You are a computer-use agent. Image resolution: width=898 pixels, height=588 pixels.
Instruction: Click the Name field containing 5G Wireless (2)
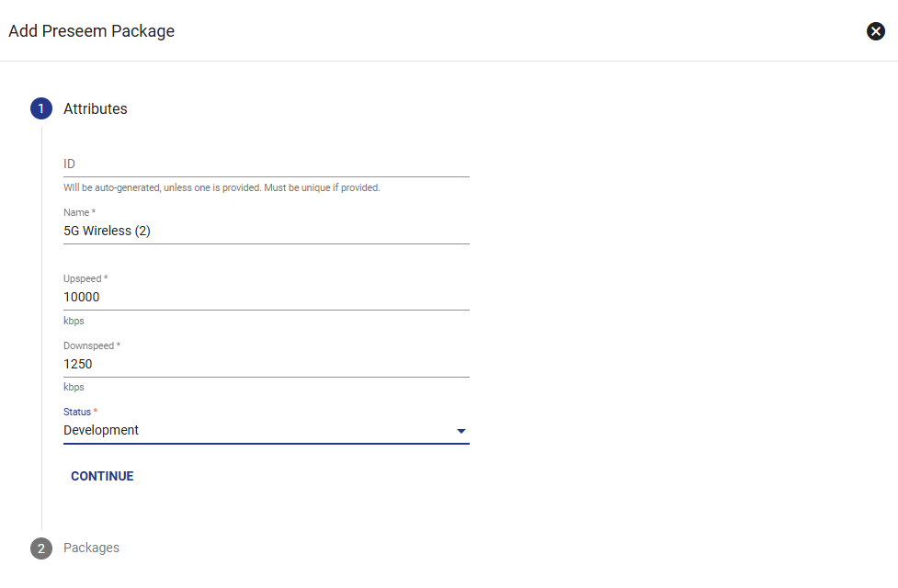(x=267, y=231)
